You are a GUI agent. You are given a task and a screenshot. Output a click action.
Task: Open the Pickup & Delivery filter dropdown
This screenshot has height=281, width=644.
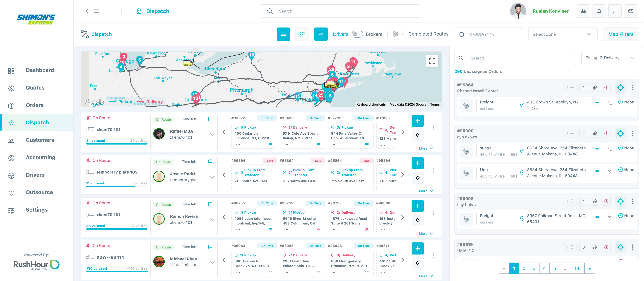point(610,58)
